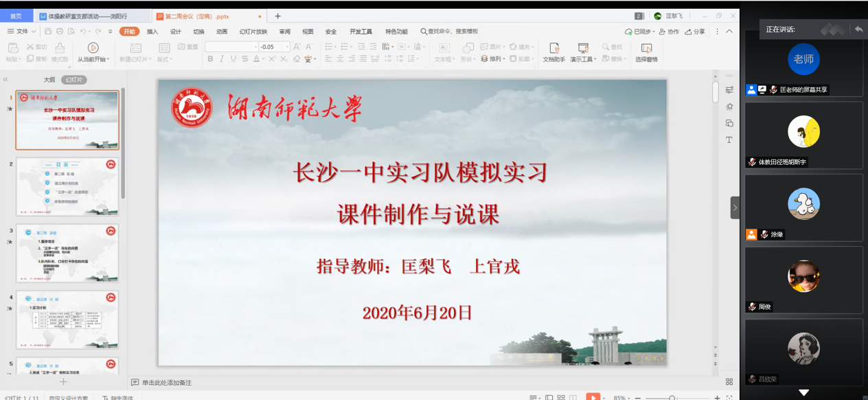Open the 文件 file menu dropdown

tap(21, 32)
